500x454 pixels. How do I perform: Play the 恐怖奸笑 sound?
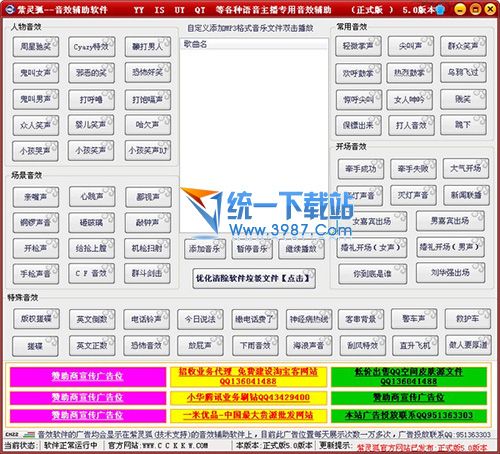point(148,73)
